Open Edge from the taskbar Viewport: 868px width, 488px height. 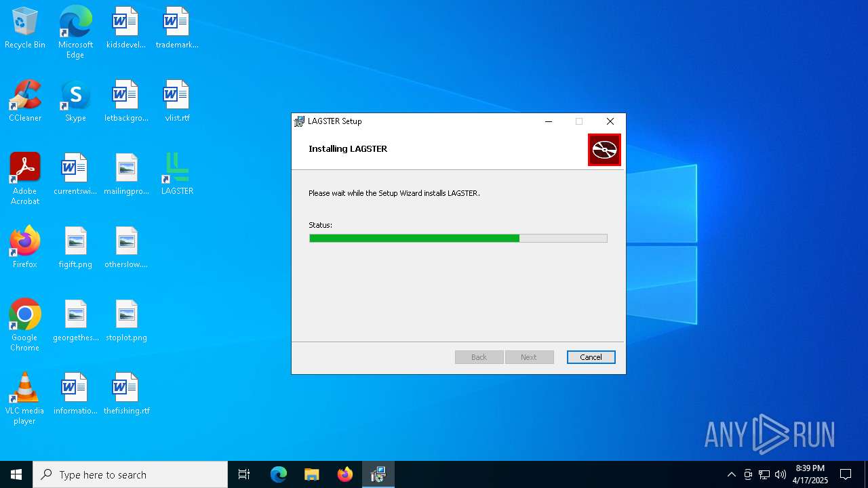click(279, 474)
